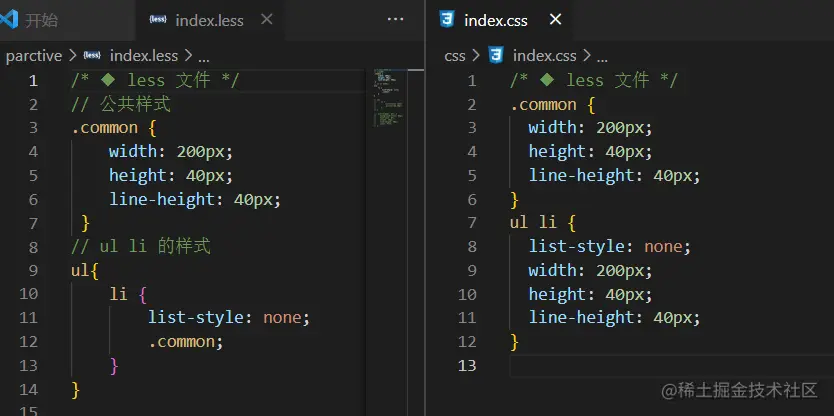Image resolution: width=834 pixels, height=416 pixels.
Task: Click the CSS file icon on index.css tab
Action: 447,20
